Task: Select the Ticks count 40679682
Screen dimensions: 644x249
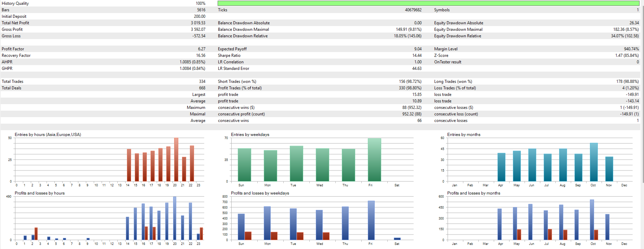Action: (413, 10)
